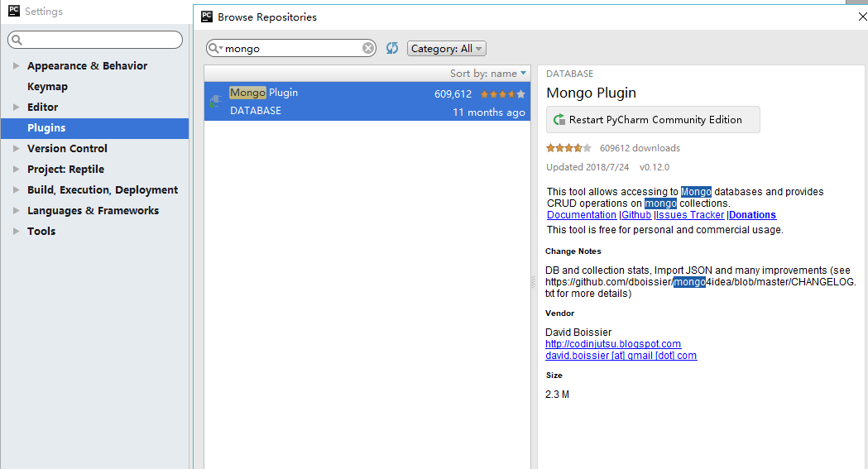Click the Updated 2018/7/24 text
Viewport: 868px width, 469px height.
click(587, 167)
